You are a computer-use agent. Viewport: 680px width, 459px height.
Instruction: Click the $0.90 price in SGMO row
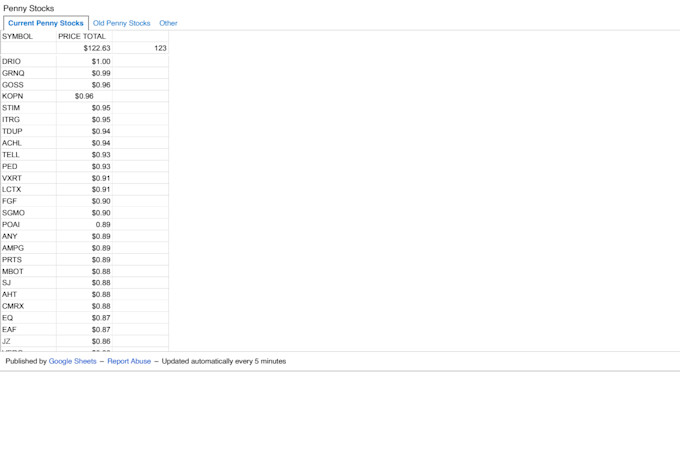point(84,213)
